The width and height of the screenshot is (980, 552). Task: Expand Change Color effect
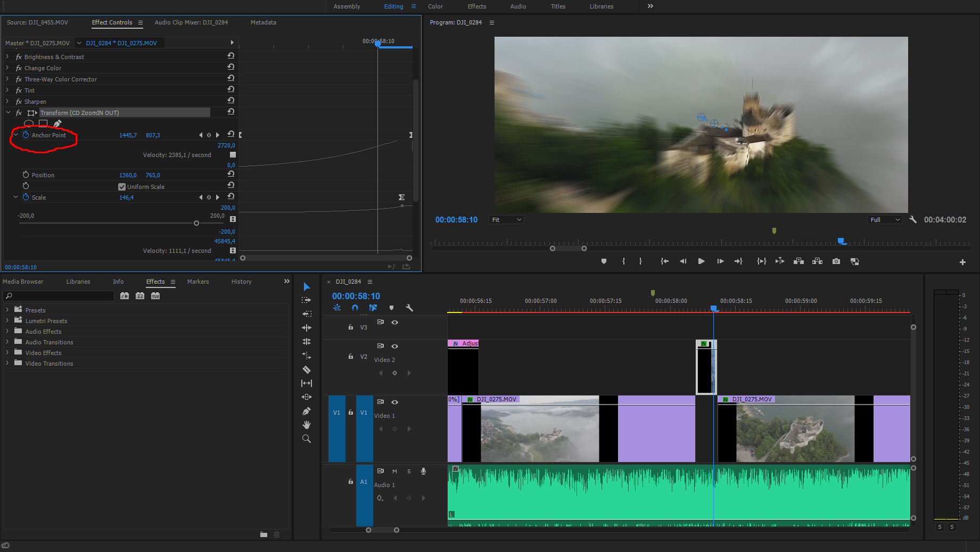[x=7, y=68]
